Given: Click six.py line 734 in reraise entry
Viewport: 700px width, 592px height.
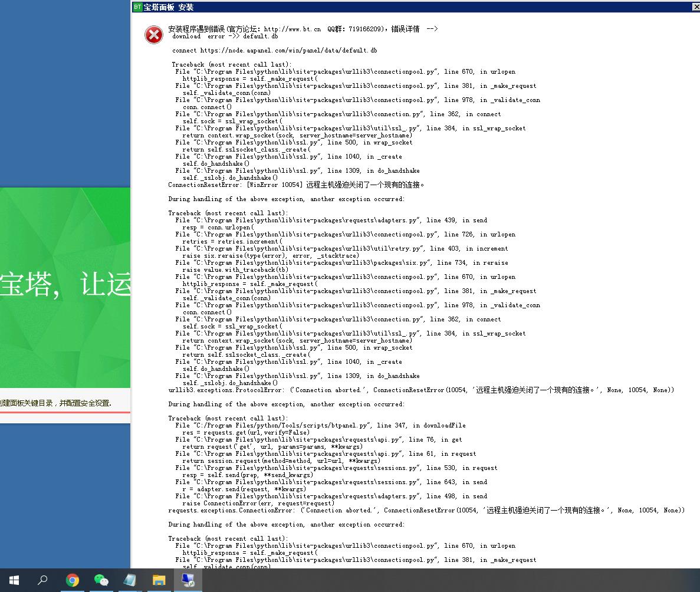Looking at the screenshot, I should coord(341,263).
